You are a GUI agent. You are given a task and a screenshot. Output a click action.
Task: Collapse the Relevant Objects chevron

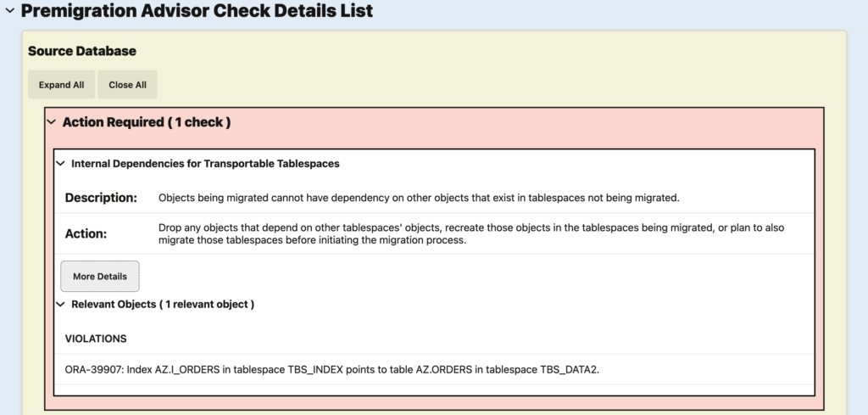[60, 304]
